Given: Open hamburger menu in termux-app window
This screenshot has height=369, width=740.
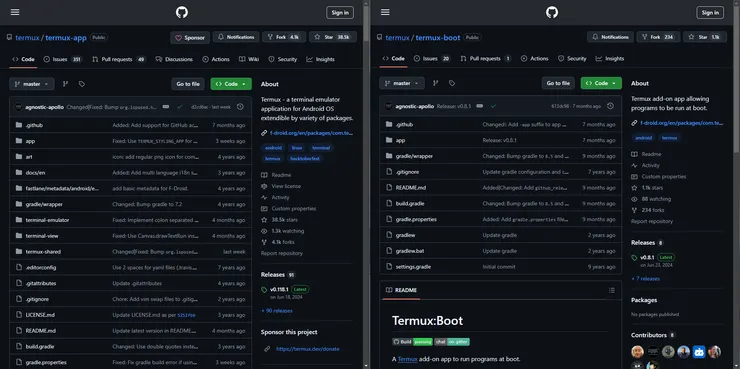Looking at the screenshot, I should [x=15, y=12].
